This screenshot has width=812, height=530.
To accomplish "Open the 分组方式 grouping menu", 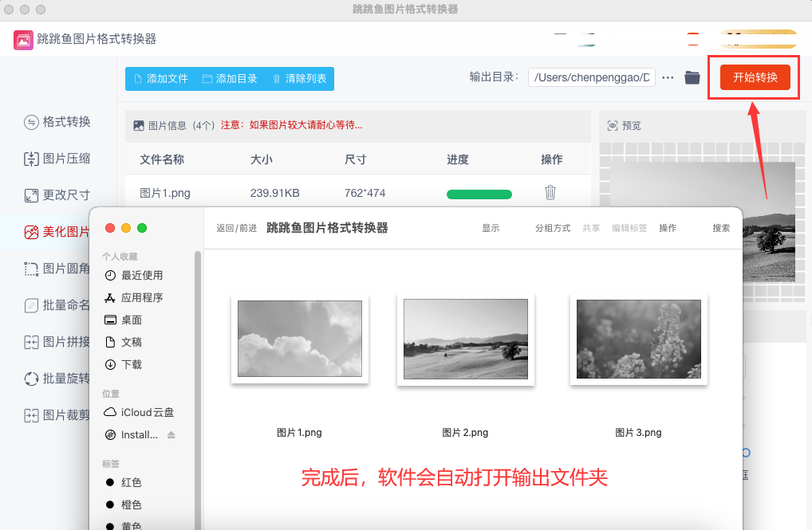I will click(x=553, y=228).
